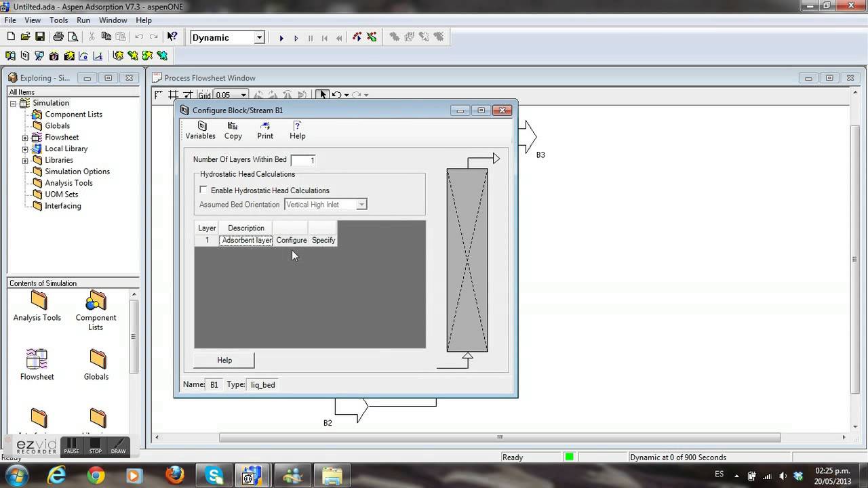Open the Flowsheet icon in Contents pane

click(x=37, y=365)
